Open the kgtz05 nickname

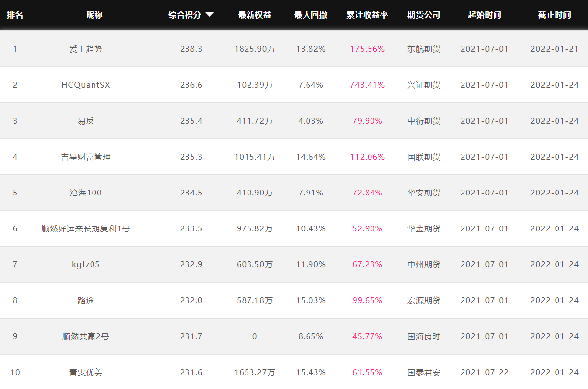86,264
